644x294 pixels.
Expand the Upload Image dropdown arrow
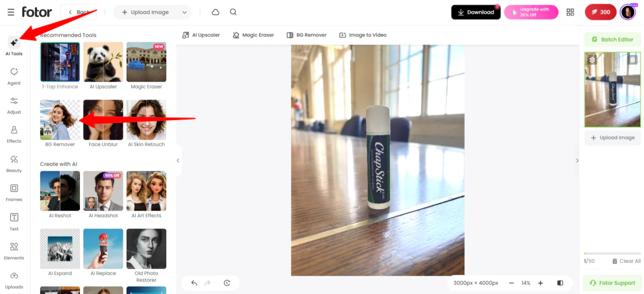point(184,12)
